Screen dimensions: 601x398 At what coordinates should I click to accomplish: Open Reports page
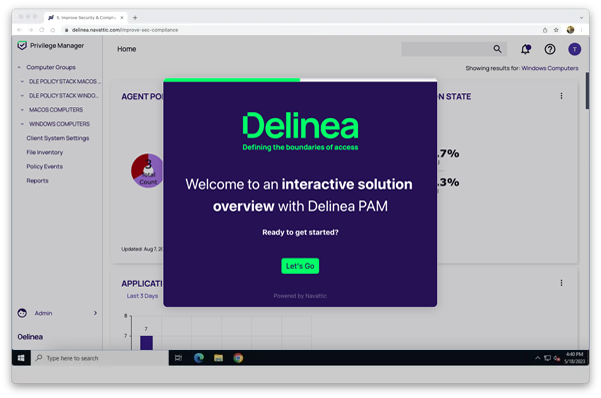[37, 181]
